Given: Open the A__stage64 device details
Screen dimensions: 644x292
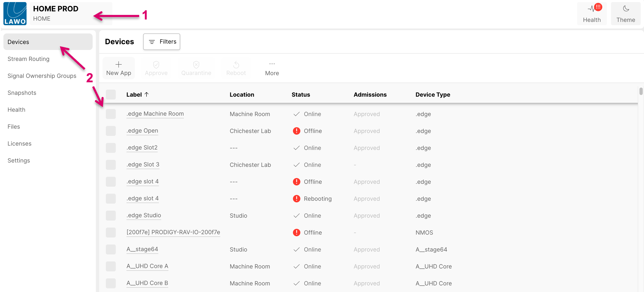Looking at the screenshot, I should point(142,249).
